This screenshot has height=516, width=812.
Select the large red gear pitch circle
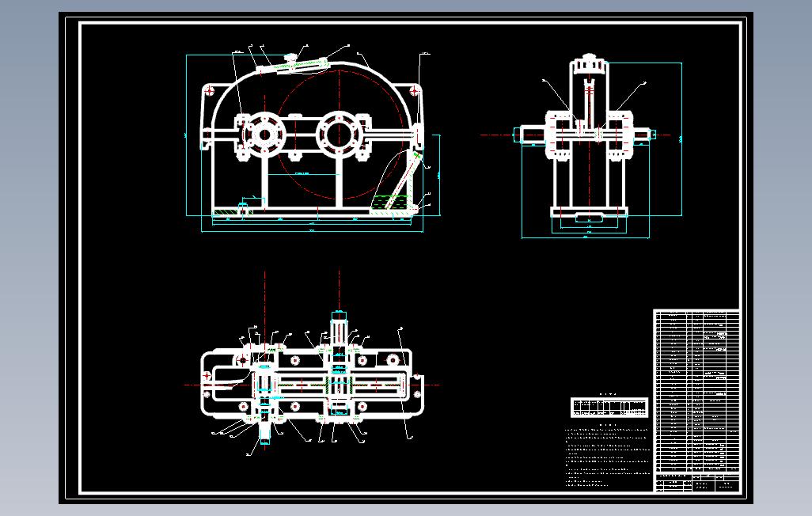[x=340, y=135]
